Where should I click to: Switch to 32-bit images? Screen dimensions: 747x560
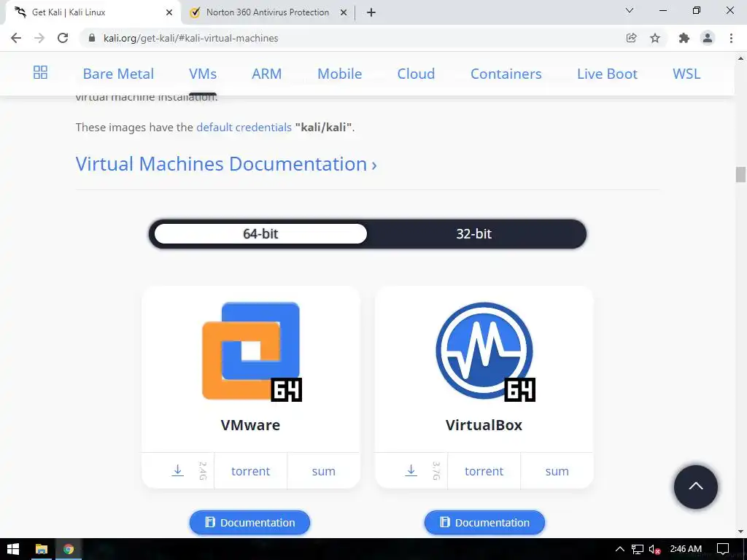click(474, 234)
